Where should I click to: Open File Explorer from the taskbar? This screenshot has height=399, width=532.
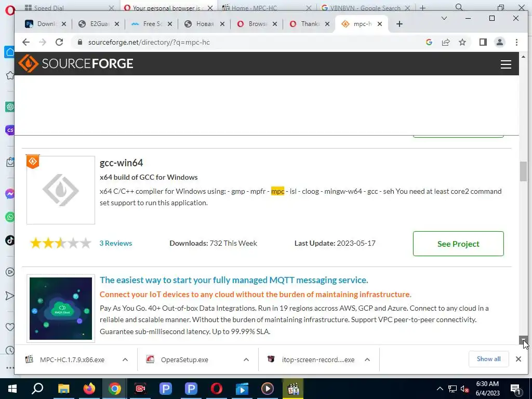[x=63, y=389]
